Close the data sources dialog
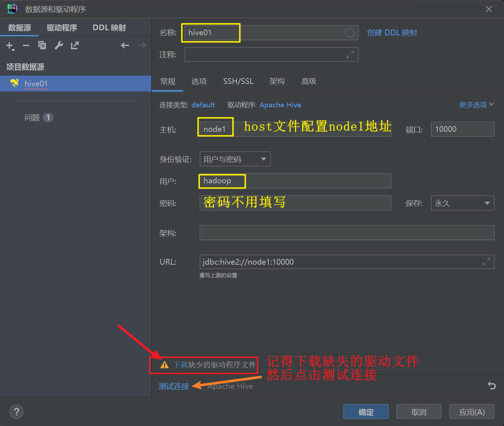 tap(489, 9)
